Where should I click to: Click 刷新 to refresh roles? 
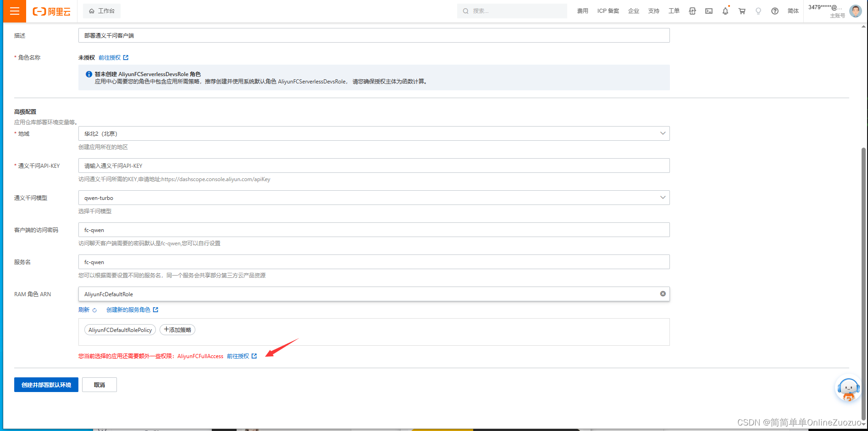pyautogui.click(x=88, y=310)
